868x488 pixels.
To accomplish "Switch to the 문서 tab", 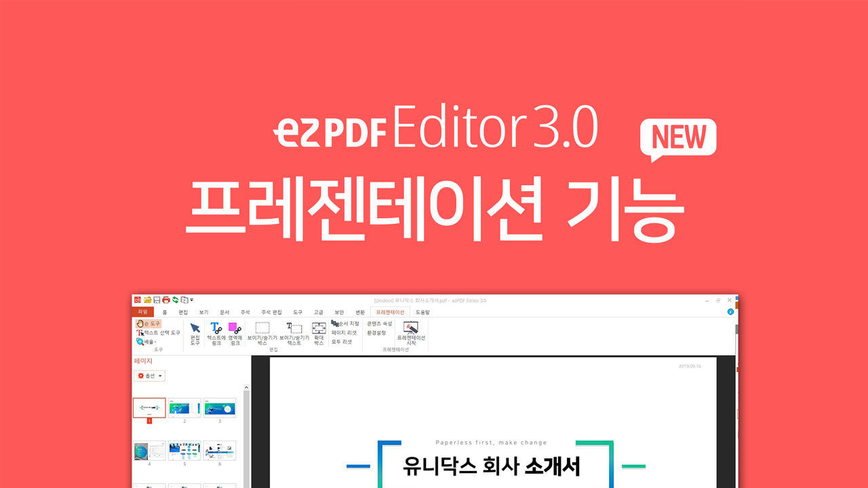I will (224, 312).
